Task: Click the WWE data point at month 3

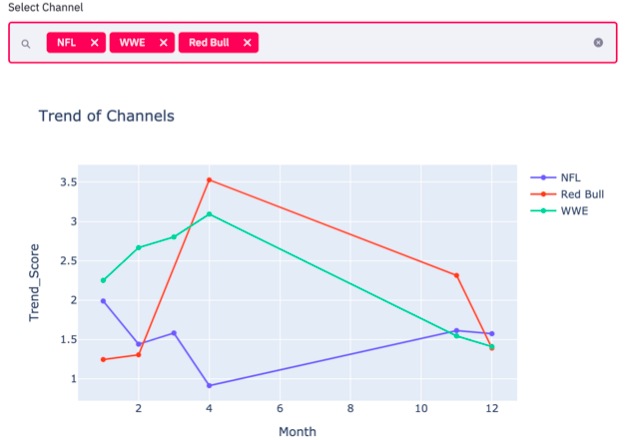Action: tap(174, 237)
